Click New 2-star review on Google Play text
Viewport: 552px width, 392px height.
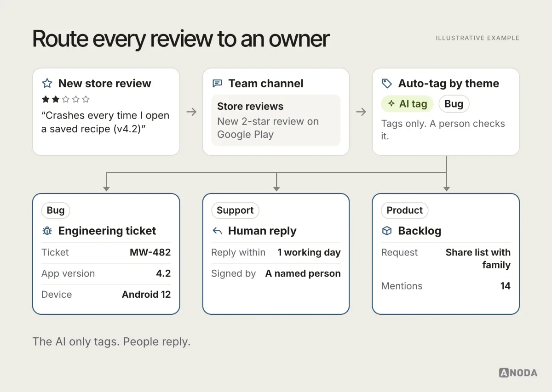(x=268, y=128)
